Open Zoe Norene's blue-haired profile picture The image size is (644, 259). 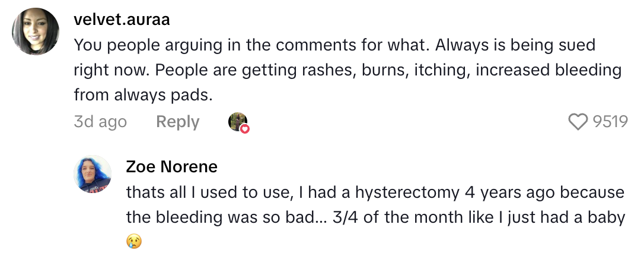[93, 173]
